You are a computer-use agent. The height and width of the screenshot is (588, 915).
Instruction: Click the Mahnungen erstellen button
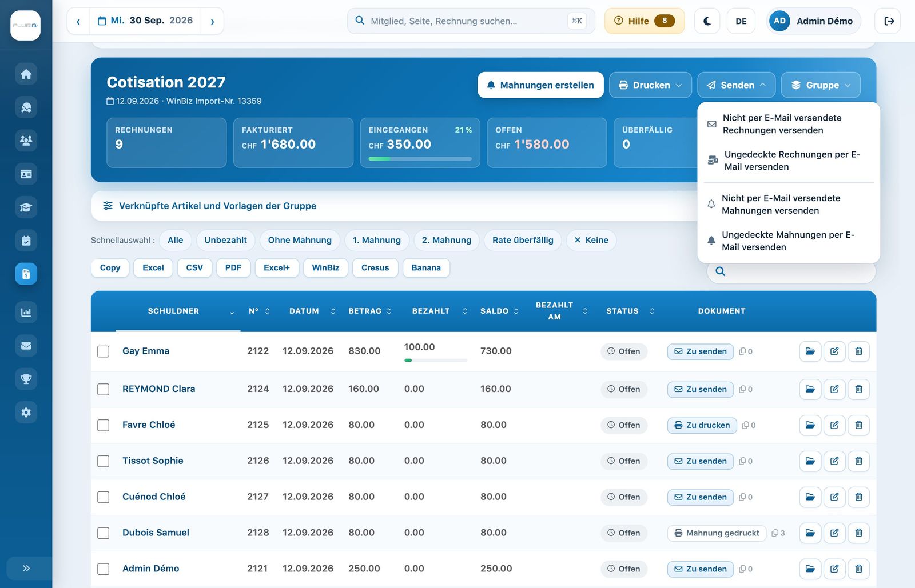tap(540, 85)
